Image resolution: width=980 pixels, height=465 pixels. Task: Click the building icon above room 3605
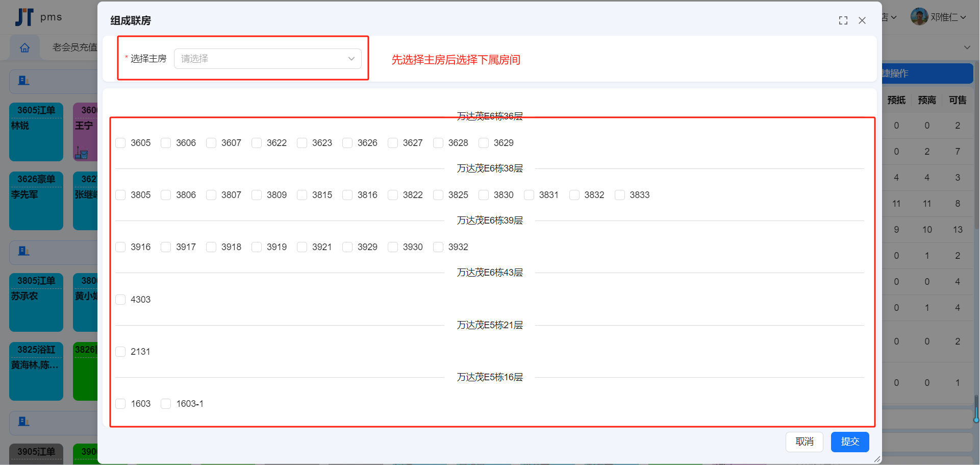point(24,81)
